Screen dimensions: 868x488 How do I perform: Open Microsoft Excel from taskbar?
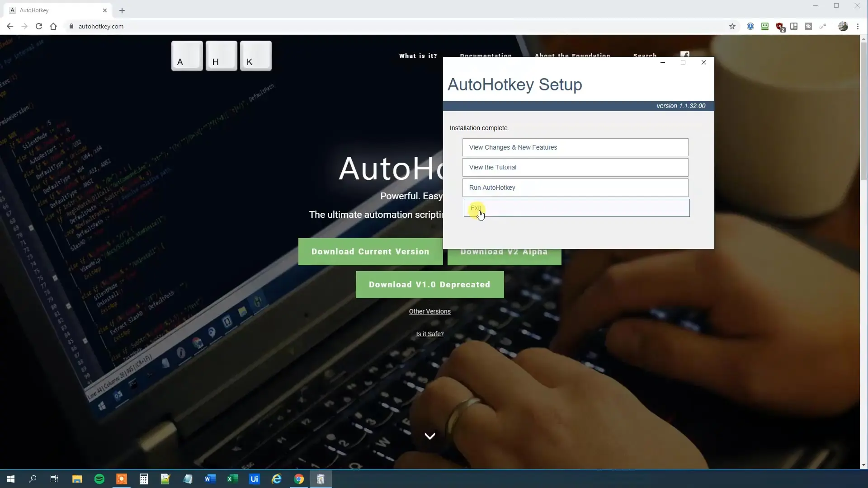click(232, 479)
